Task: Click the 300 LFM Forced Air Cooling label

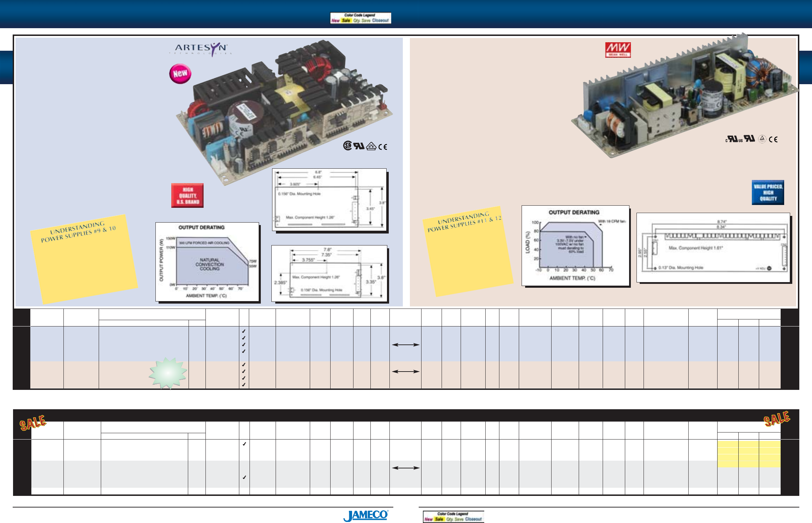Action: (x=204, y=243)
